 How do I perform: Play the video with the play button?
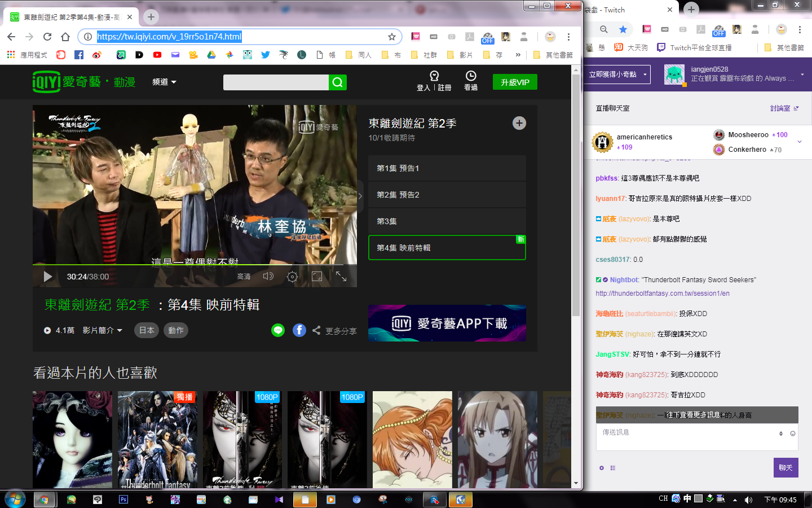[x=48, y=277]
